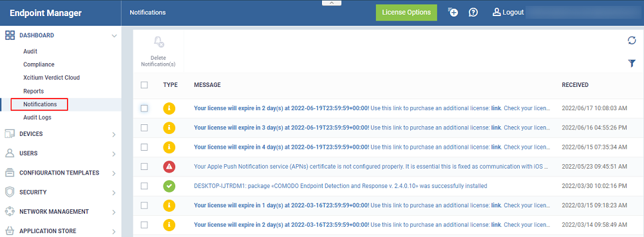Follow 'link' in the 1 day(s) notification
This screenshot has width=644, height=237.
(496, 205)
